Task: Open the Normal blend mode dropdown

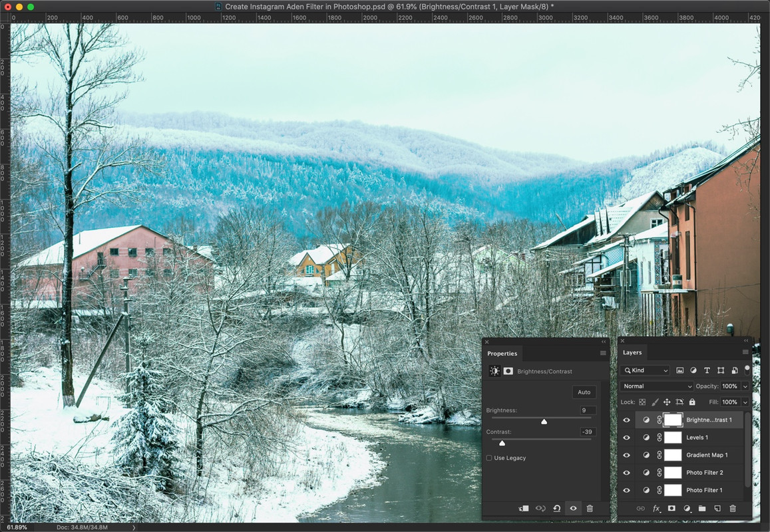Action: click(x=657, y=386)
